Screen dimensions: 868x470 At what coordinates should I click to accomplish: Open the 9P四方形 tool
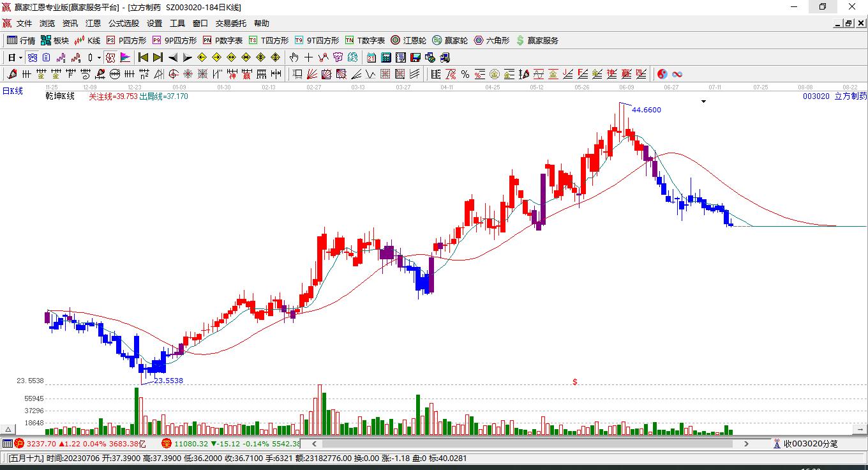coord(174,40)
